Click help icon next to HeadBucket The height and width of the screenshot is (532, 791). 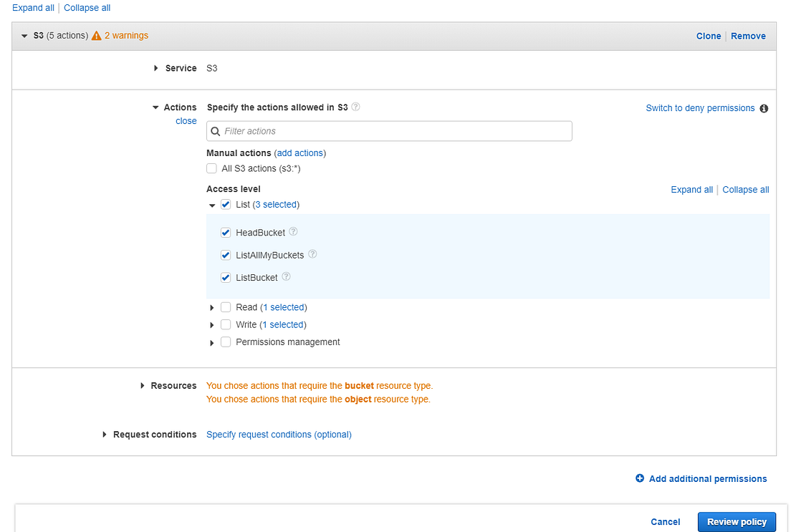(x=293, y=232)
